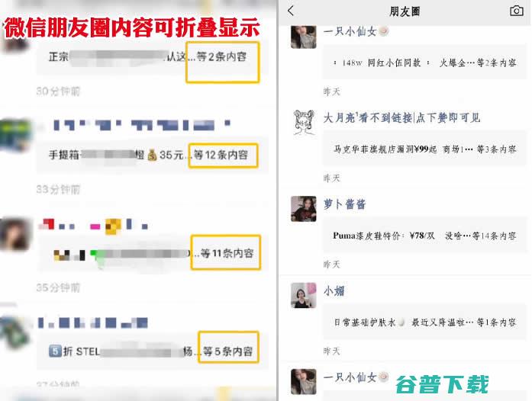532x401 pixels.
Task: Expand folded post 等2条内容 in the left feed
Action: pos(223,62)
